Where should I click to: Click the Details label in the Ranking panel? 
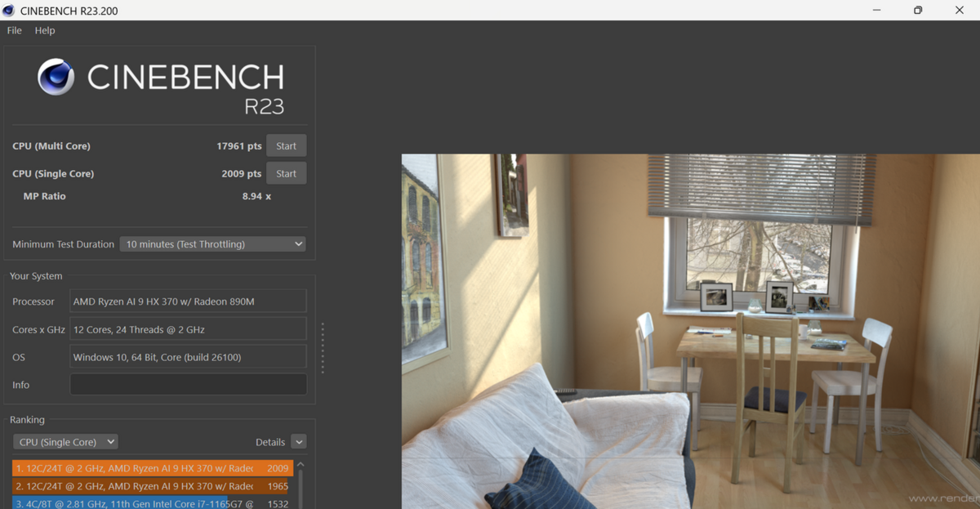[270, 442]
